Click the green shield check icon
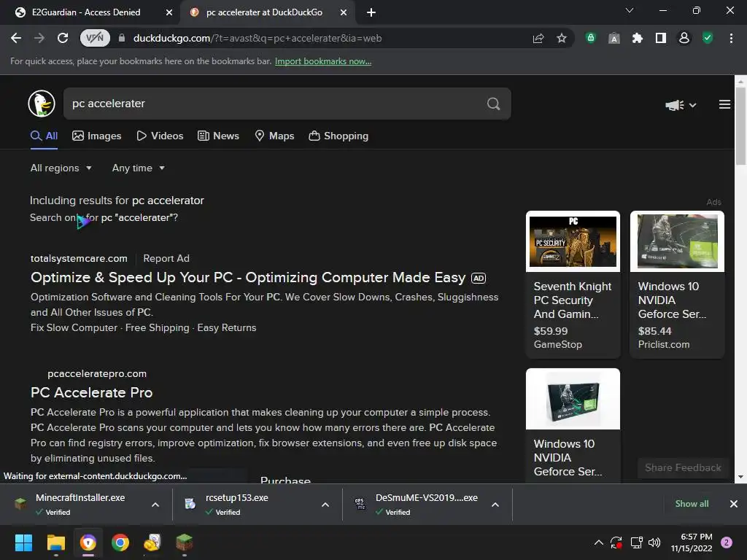Image resolution: width=747 pixels, height=560 pixels. coord(708,38)
